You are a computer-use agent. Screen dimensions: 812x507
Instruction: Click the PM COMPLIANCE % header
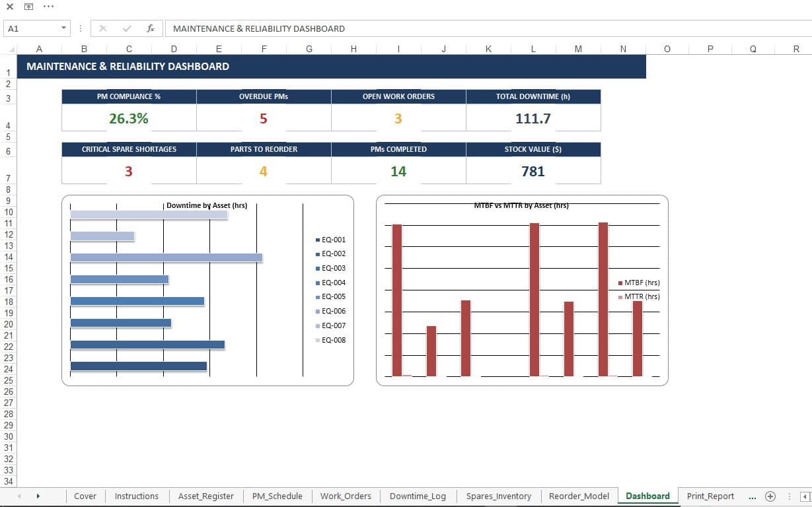[x=129, y=96]
